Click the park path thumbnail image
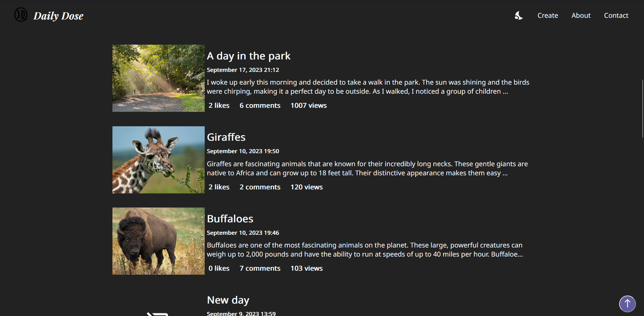The height and width of the screenshot is (316, 644). (158, 78)
